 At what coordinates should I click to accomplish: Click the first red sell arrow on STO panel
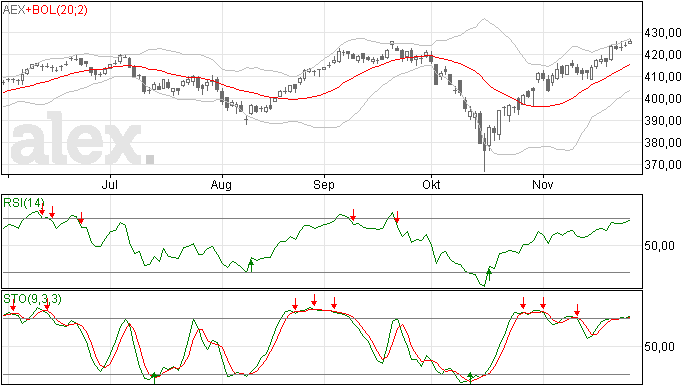click(x=13, y=304)
